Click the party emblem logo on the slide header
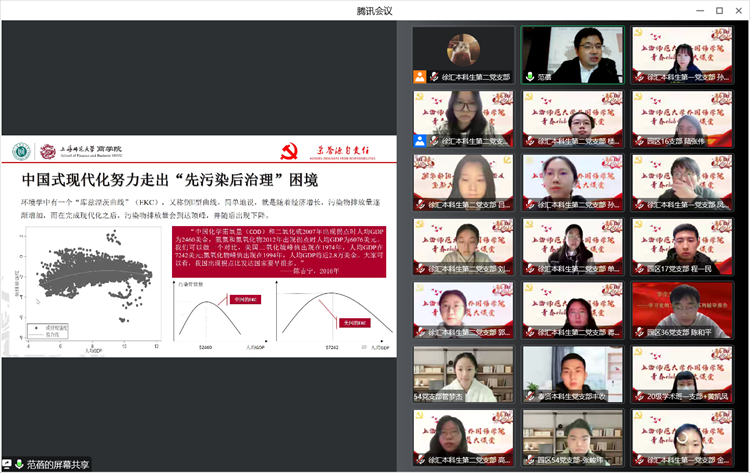750x473 pixels. pyautogui.click(x=289, y=152)
